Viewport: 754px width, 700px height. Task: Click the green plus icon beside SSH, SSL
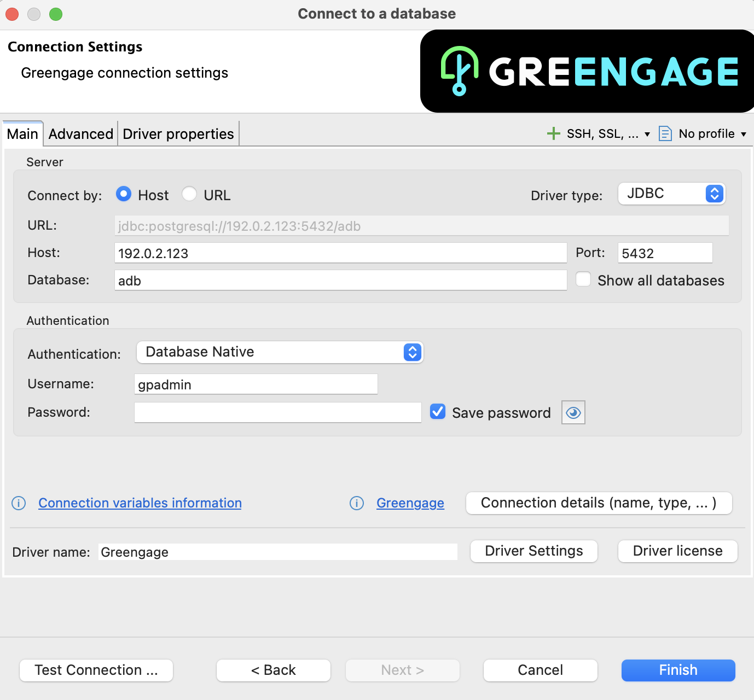point(553,133)
